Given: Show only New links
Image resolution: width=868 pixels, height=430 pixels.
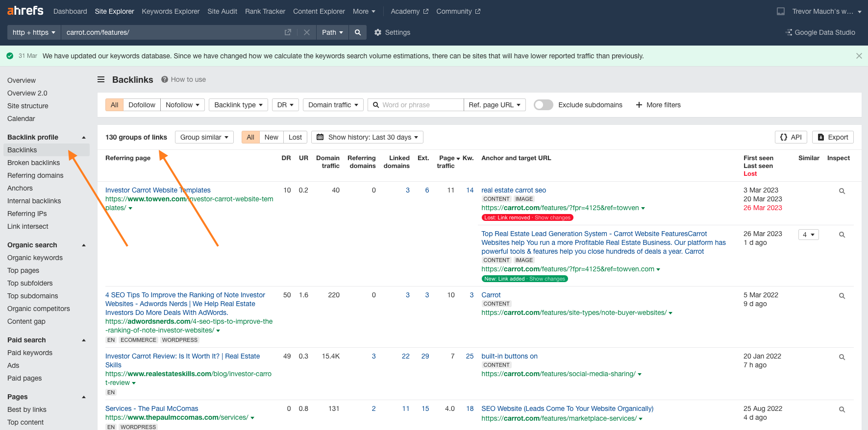Looking at the screenshot, I should pyautogui.click(x=271, y=137).
